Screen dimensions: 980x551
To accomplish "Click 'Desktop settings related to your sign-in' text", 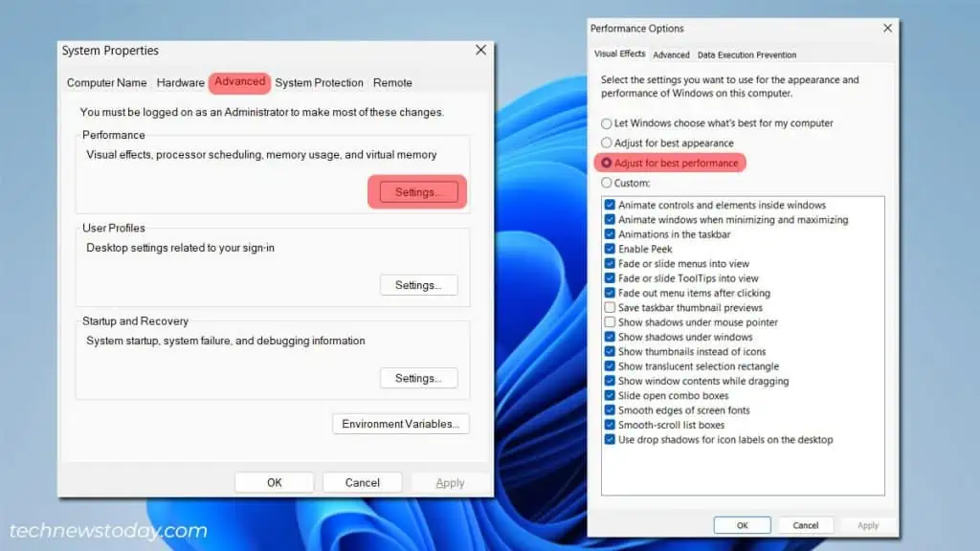I will point(180,248).
